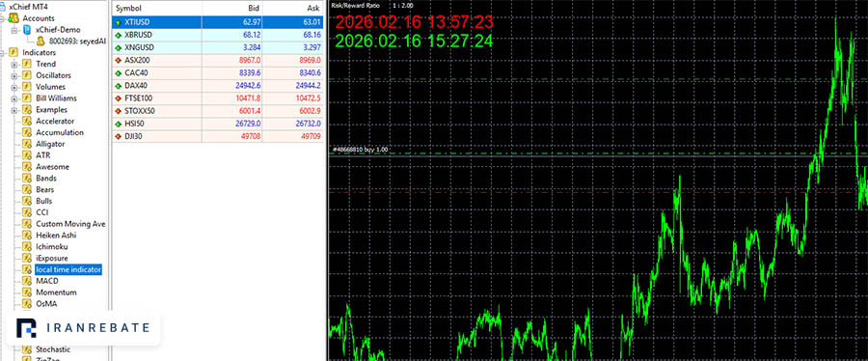This screenshot has width=868, height=361.
Task: Select the DAX40 symbol row
Action: tap(218, 86)
